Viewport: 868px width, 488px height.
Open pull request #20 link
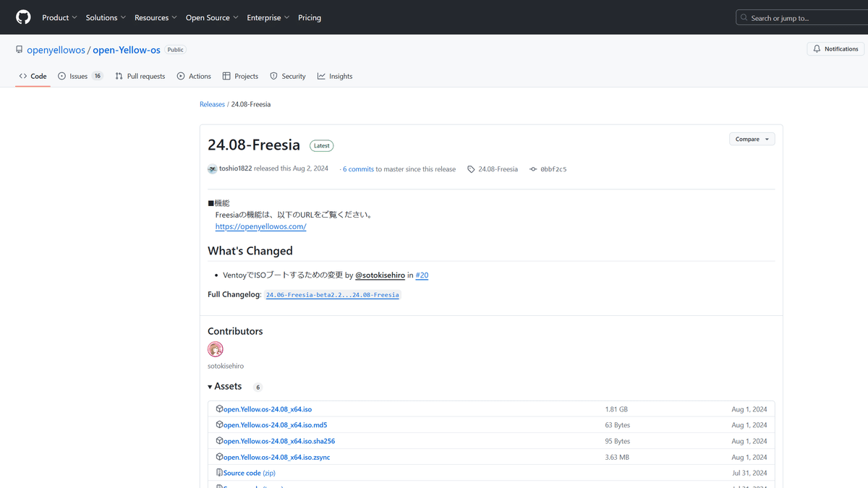click(x=422, y=275)
